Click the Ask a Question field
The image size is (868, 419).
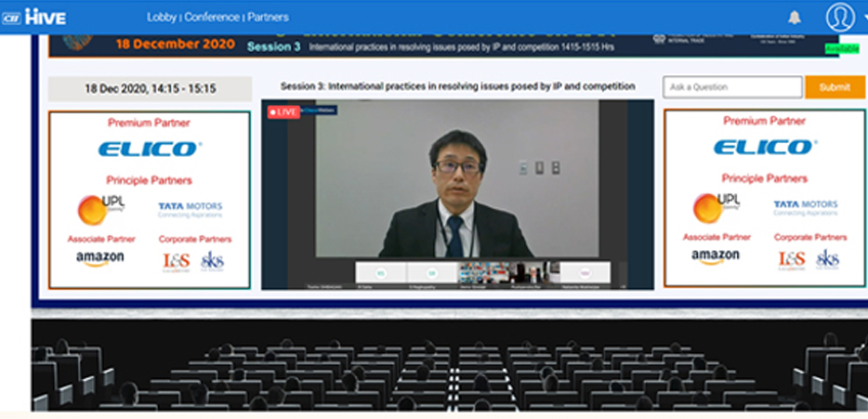[731, 87]
